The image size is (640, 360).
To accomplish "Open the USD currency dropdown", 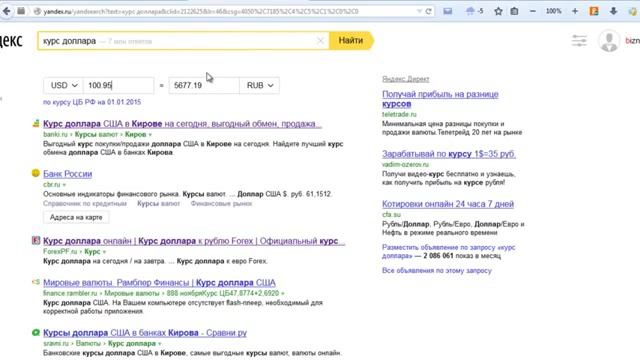I will point(63,85).
